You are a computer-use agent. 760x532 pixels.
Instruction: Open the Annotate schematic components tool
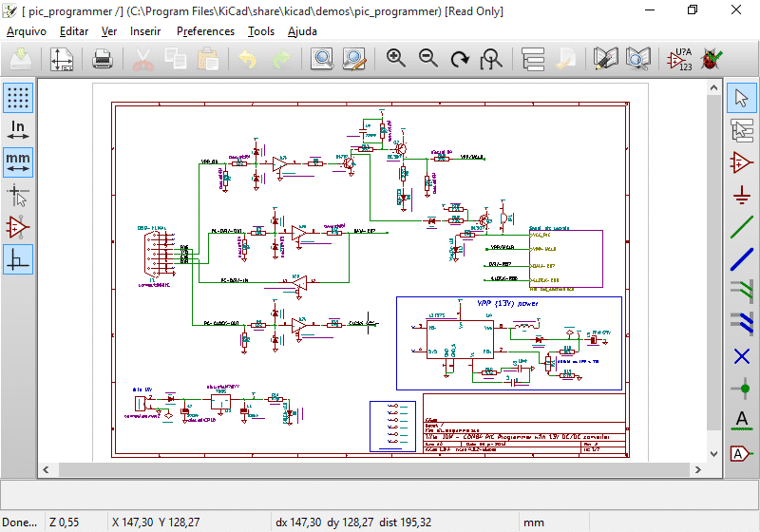click(x=678, y=59)
